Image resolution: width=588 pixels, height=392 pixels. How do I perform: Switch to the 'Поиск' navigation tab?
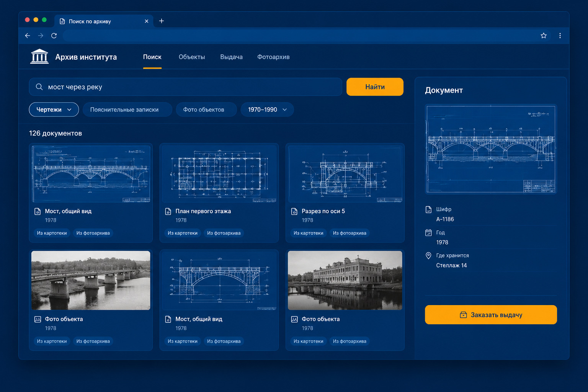click(x=152, y=57)
